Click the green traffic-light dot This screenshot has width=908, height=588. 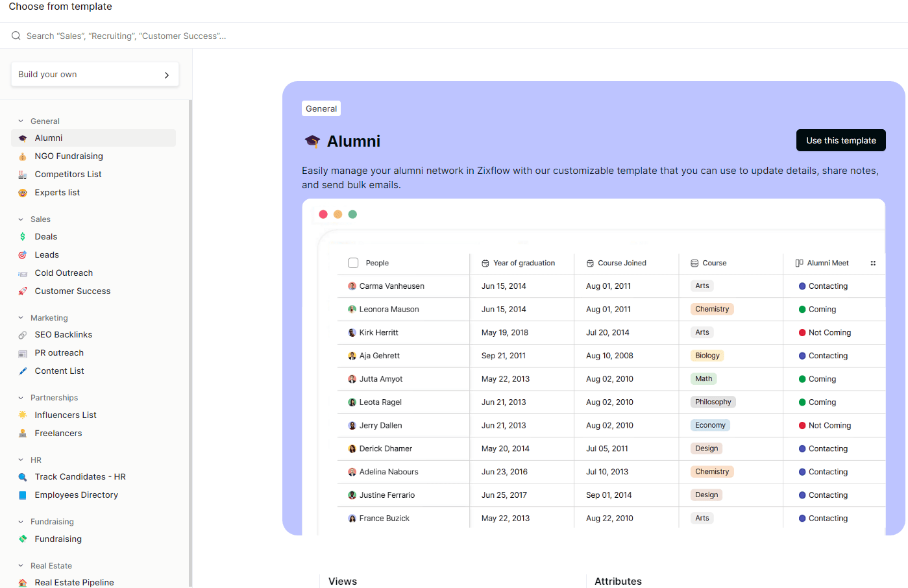(352, 214)
